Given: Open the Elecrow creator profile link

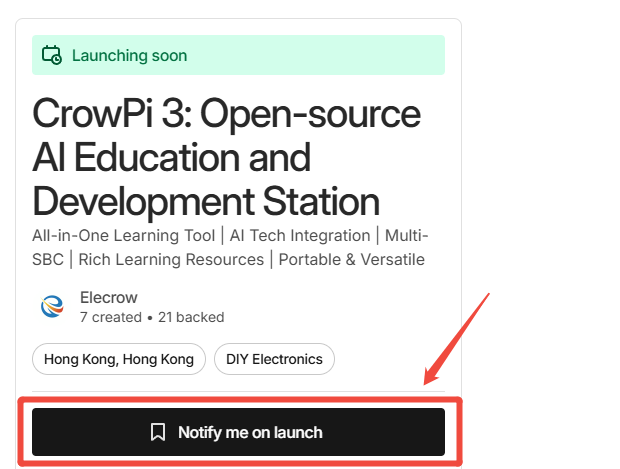Looking at the screenshot, I should click(x=109, y=297).
